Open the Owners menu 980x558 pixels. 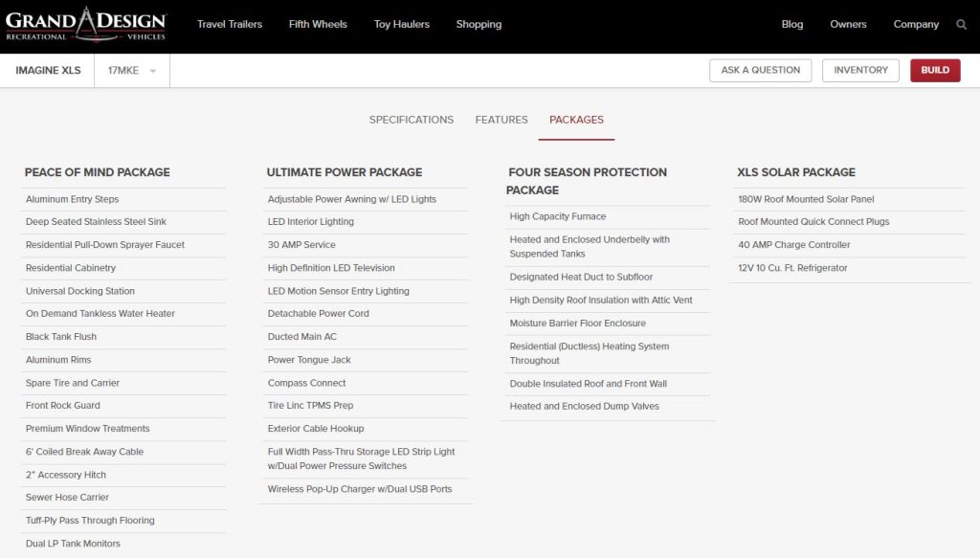click(x=848, y=25)
